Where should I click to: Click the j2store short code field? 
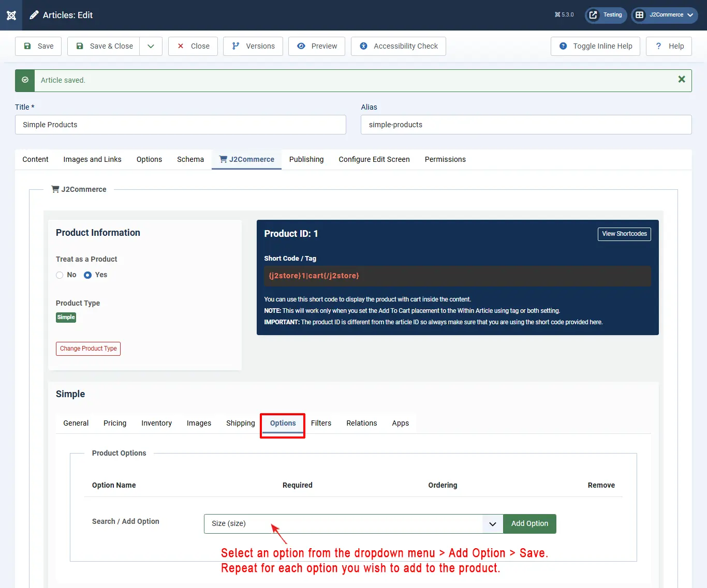tap(458, 276)
